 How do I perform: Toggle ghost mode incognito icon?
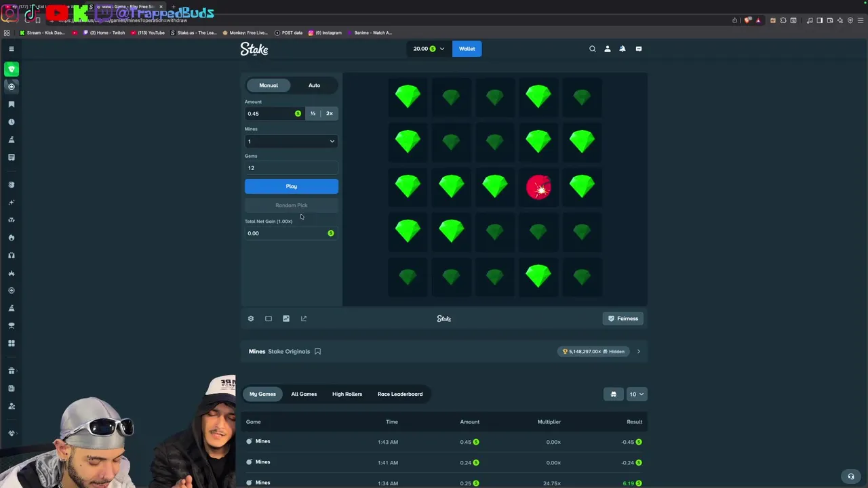tap(614, 394)
